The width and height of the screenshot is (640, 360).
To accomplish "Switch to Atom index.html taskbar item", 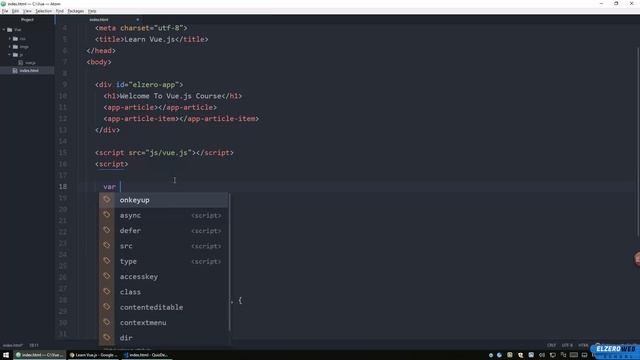I will [x=39, y=355].
